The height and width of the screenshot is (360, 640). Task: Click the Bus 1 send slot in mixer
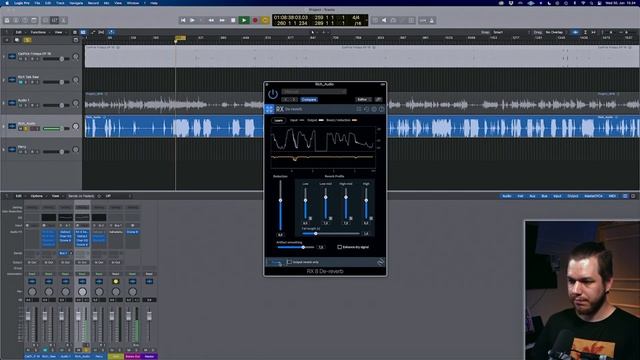coord(65,253)
